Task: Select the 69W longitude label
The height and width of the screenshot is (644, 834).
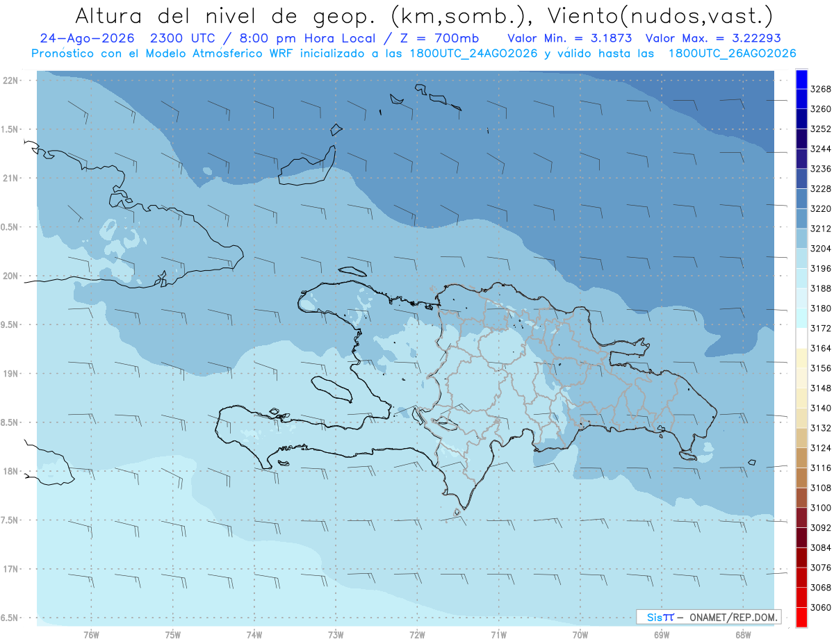Action: [662, 635]
